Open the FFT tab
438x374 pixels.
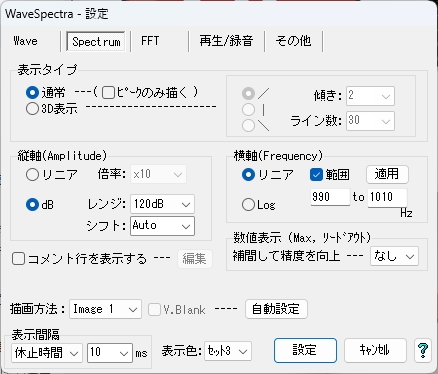pos(150,41)
